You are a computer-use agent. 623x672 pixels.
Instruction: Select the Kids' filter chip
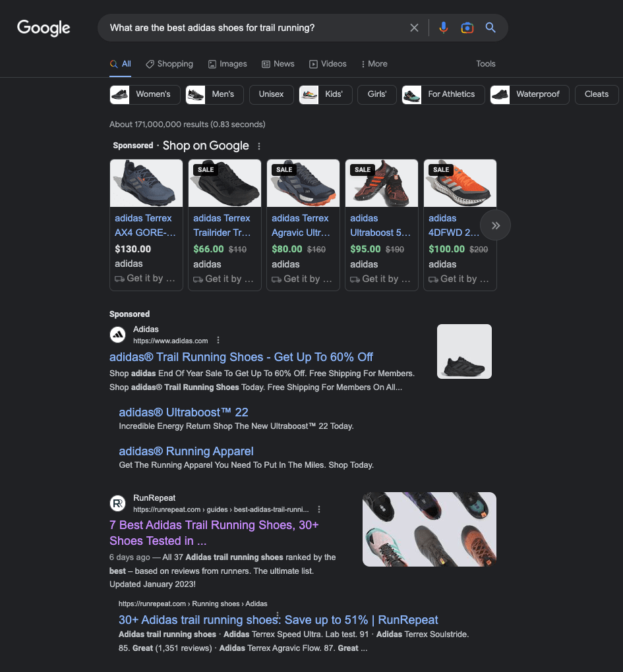click(x=326, y=95)
